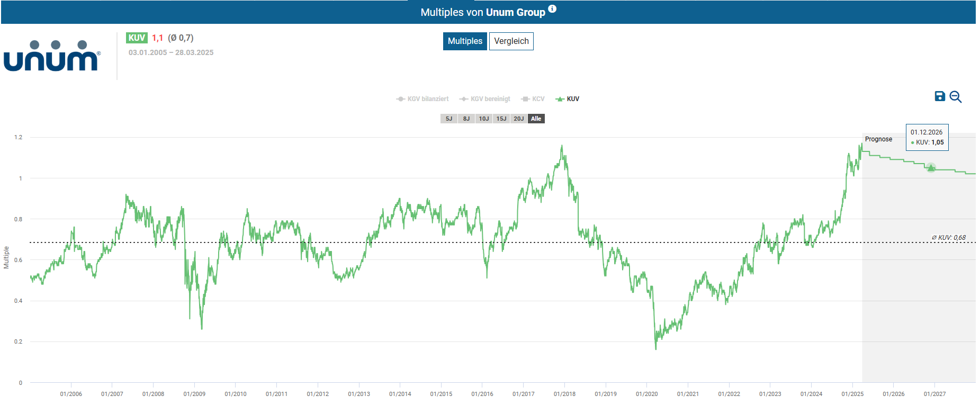The height and width of the screenshot is (414, 980).
Task: Hide the KUV series in legend
Action: click(568, 99)
